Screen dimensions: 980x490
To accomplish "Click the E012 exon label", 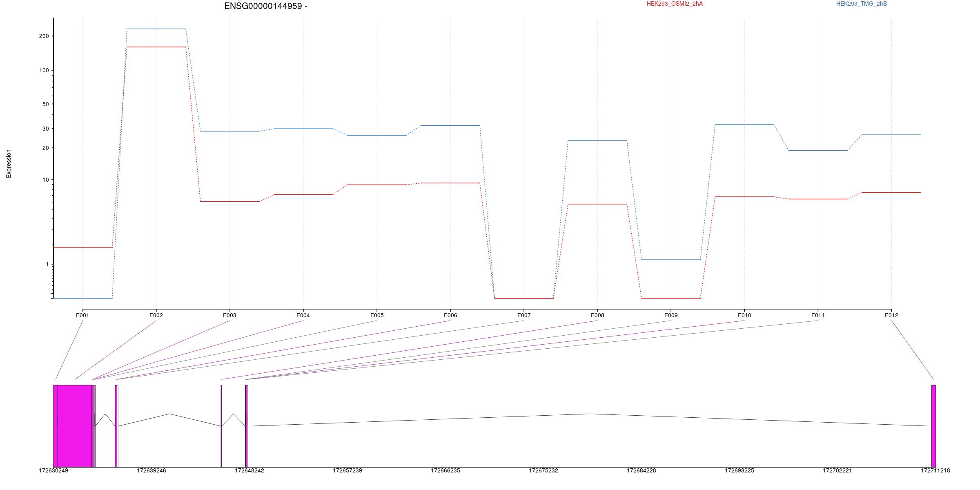I will point(891,315).
